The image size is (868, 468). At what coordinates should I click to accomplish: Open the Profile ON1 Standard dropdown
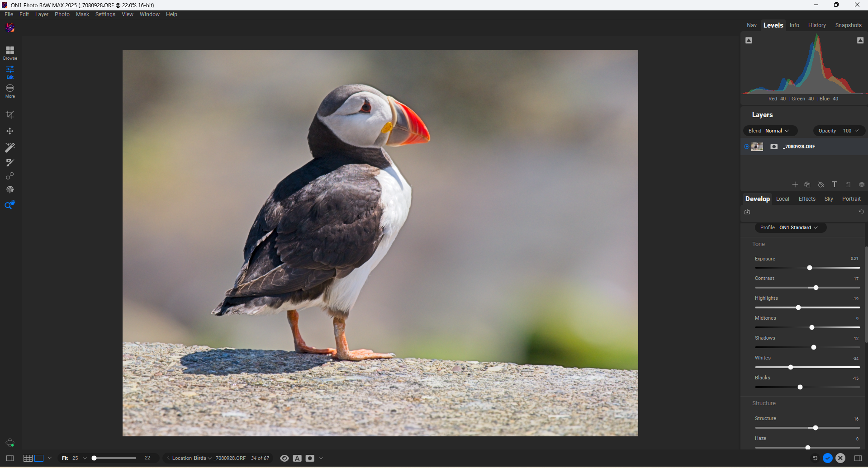(x=790, y=227)
